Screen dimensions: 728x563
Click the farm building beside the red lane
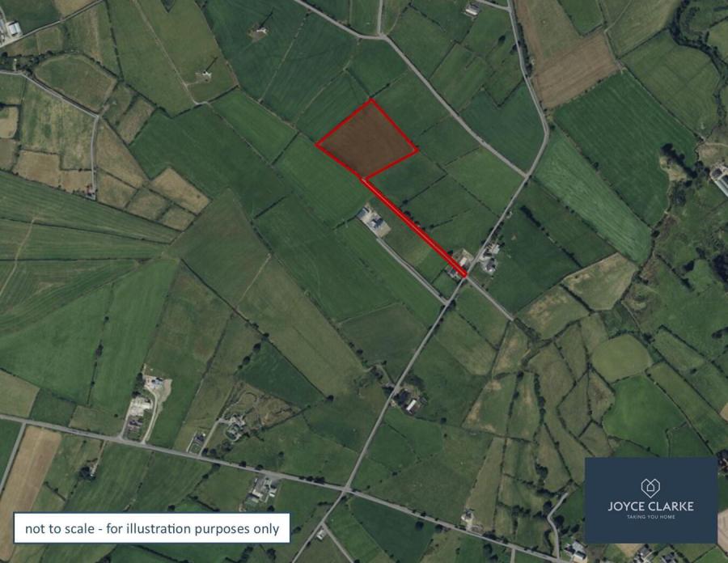pyautogui.click(x=373, y=222)
